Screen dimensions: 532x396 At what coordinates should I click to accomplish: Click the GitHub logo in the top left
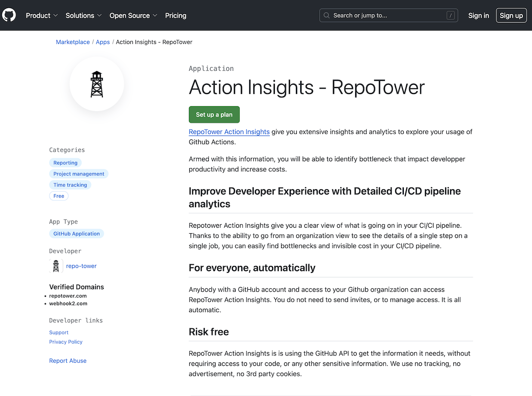point(9,15)
